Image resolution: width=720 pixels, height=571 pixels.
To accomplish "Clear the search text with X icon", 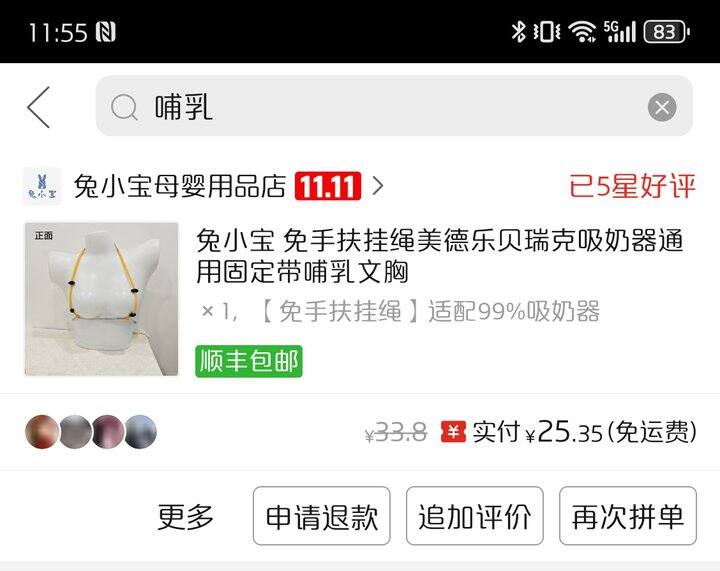I will click(x=662, y=107).
